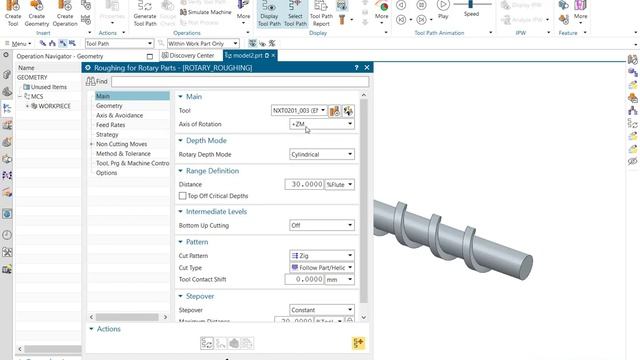Open the Tool Path Report
Screen dimensions: 640x360
coord(321,13)
